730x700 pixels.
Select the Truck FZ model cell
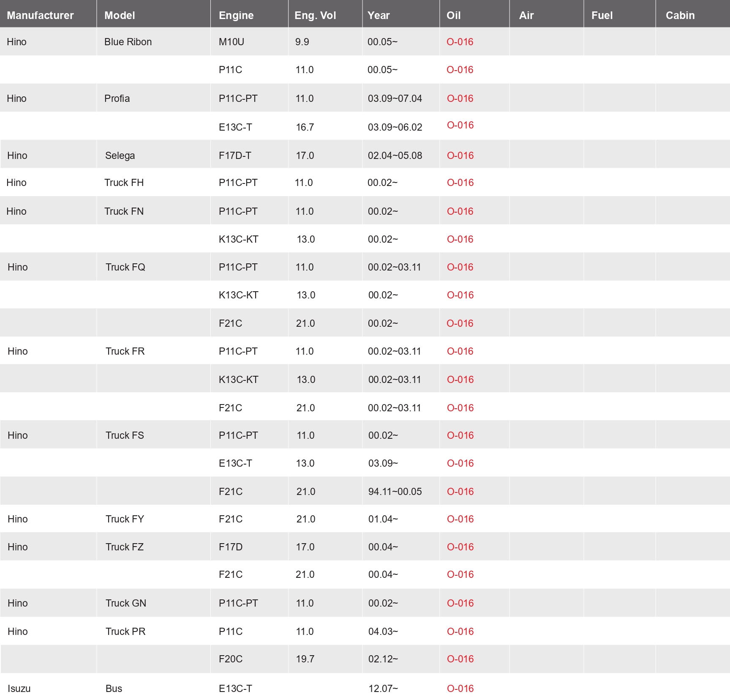pyautogui.click(x=125, y=547)
